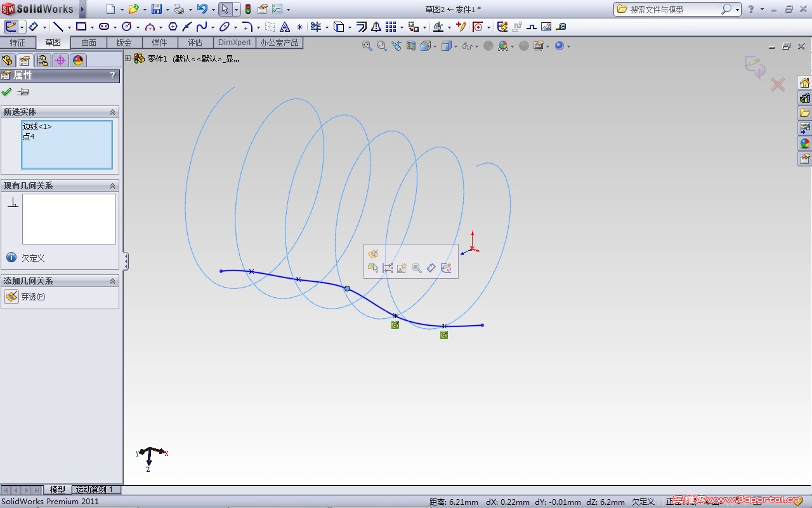Pin the property panel with pushpin
Viewport: 812px width, 508px height.
(23, 91)
